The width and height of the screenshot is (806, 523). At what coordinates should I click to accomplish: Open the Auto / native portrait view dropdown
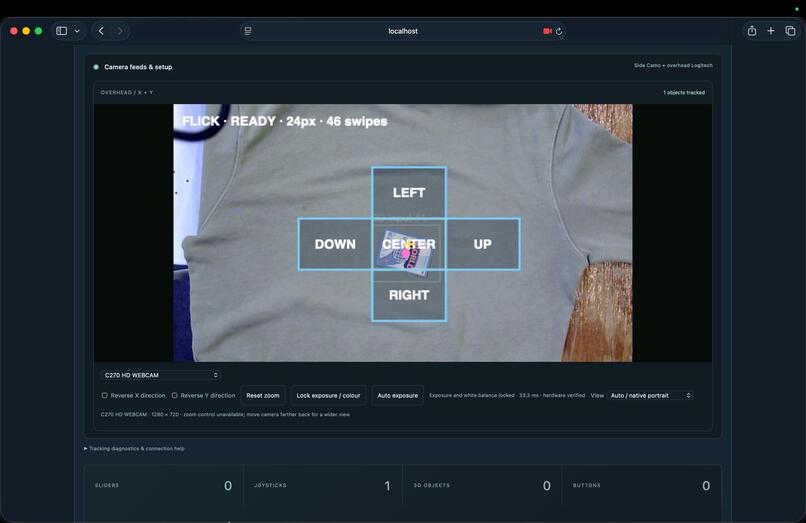coord(650,395)
